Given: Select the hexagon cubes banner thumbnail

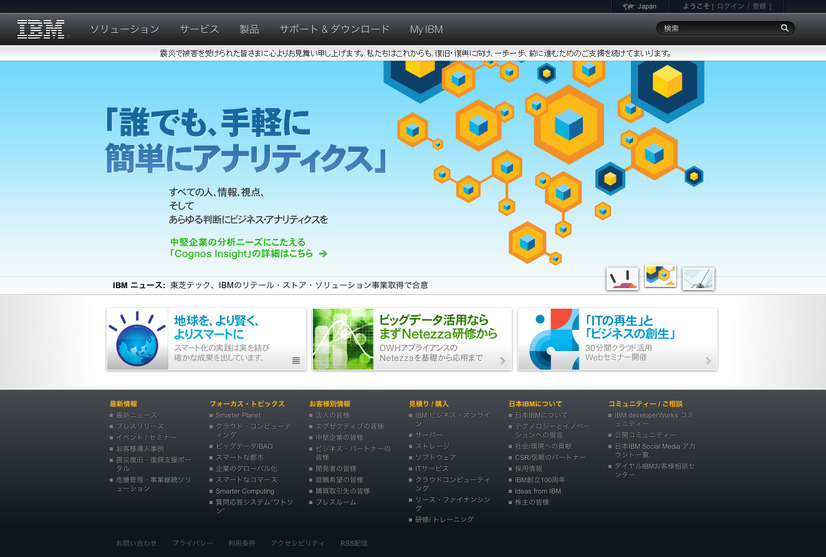Looking at the screenshot, I should (x=660, y=277).
